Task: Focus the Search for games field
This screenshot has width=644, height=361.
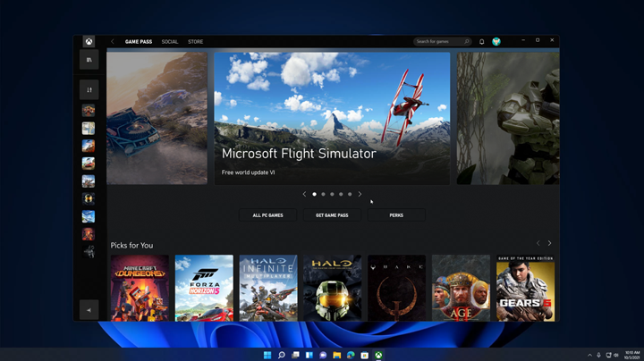Action: coord(443,41)
